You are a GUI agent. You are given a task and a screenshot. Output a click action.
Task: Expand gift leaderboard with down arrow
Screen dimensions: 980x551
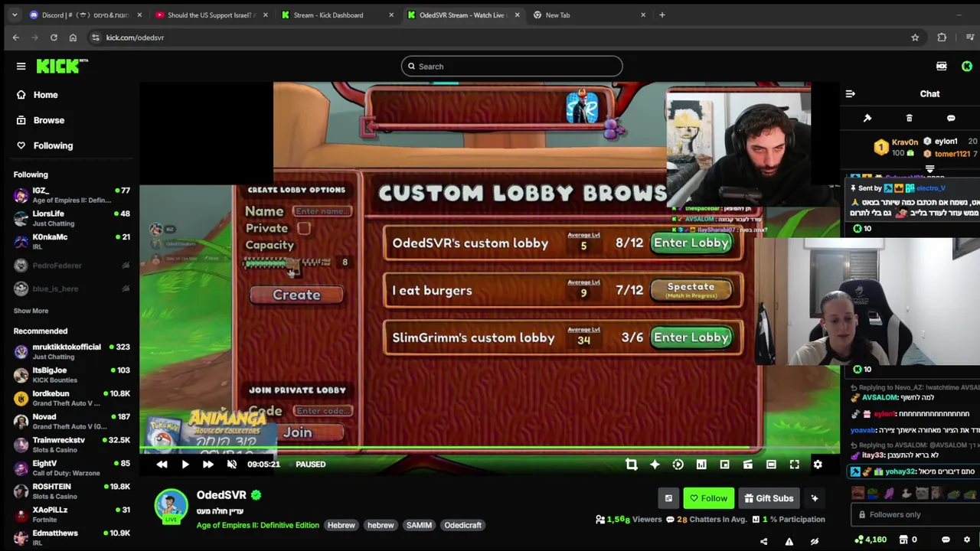(x=929, y=169)
